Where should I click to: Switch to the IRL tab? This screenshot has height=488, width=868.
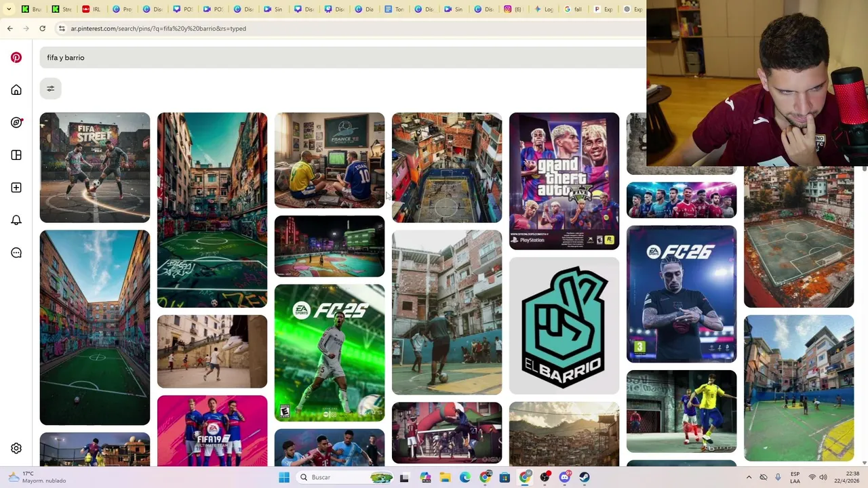(x=91, y=9)
